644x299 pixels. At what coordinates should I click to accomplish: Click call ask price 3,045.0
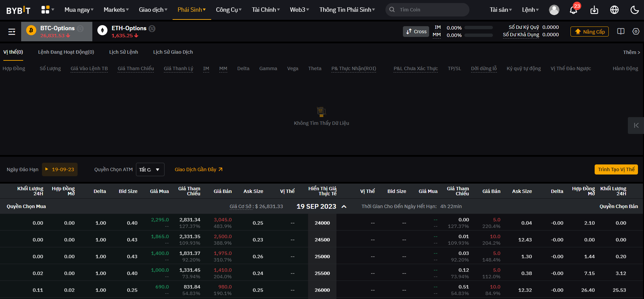pyautogui.click(x=223, y=220)
